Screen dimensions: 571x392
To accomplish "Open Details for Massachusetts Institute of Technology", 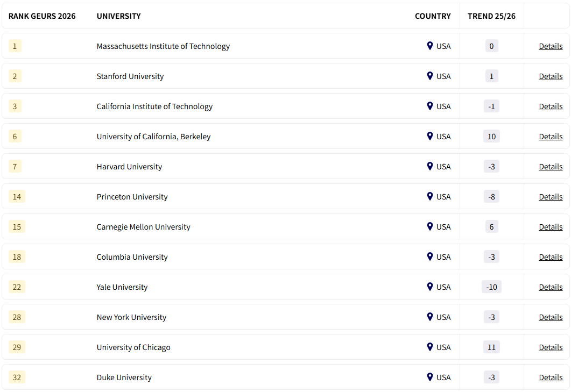I will tap(551, 46).
